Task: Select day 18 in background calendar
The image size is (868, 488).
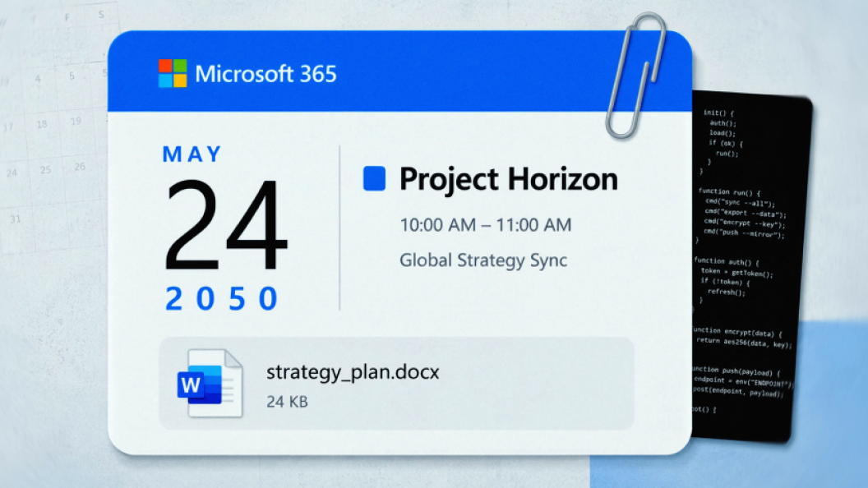Action: tap(42, 125)
